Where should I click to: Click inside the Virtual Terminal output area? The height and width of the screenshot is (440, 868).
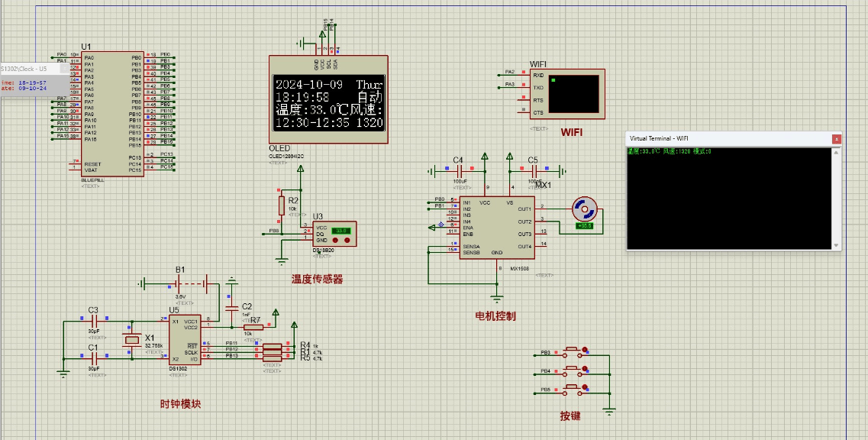[729, 199]
